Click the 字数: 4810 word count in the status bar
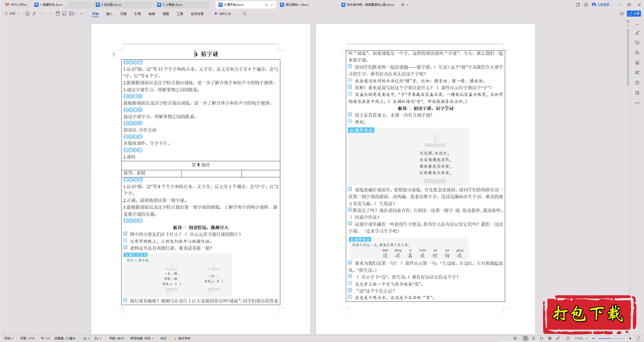The width and height of the screenshot is (644, 342). coord(116,338)
